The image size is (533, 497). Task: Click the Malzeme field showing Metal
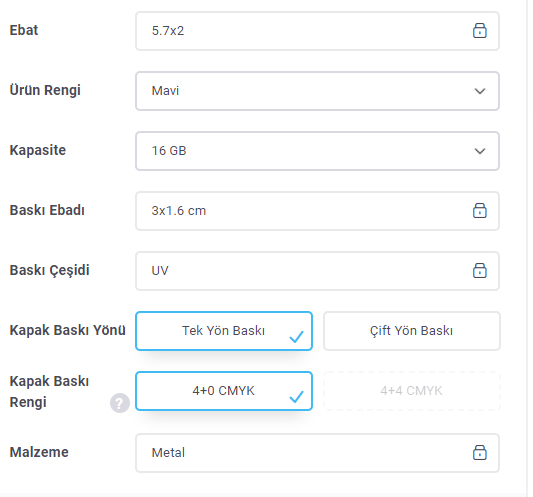click(x=317, y=453)
